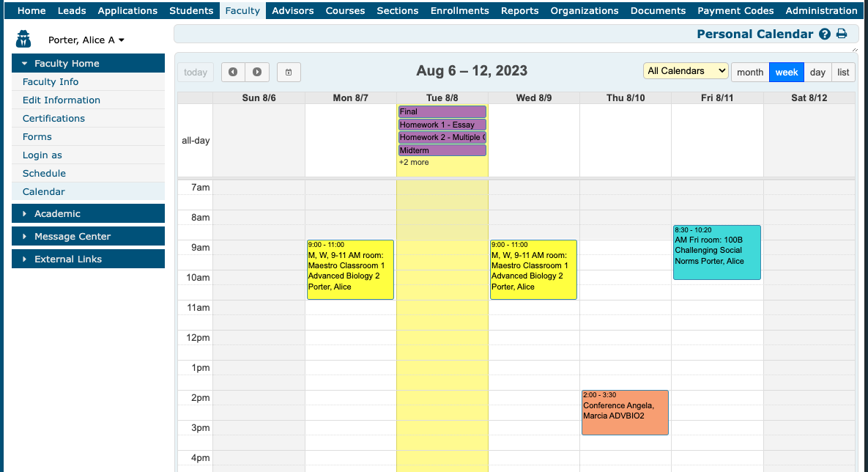Switch to list view
Viewport: 868px width, 472px height.
843,72
